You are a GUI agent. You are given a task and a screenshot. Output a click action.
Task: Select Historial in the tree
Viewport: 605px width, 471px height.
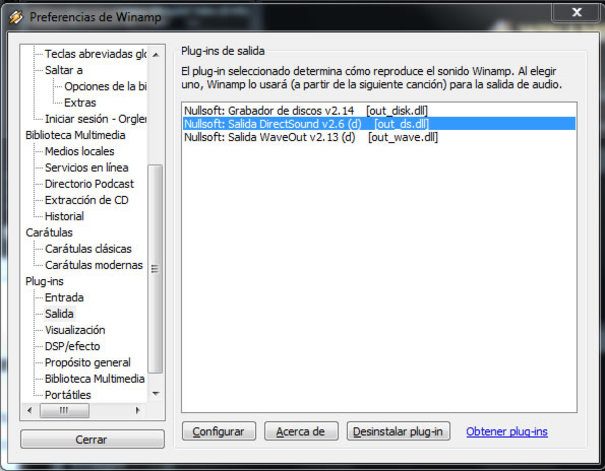tap(64, 216)
